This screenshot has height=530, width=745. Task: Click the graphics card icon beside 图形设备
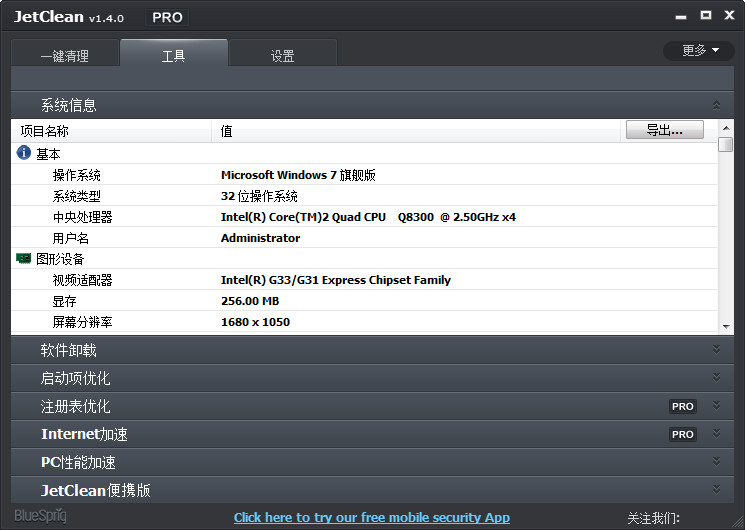point(24,259)
